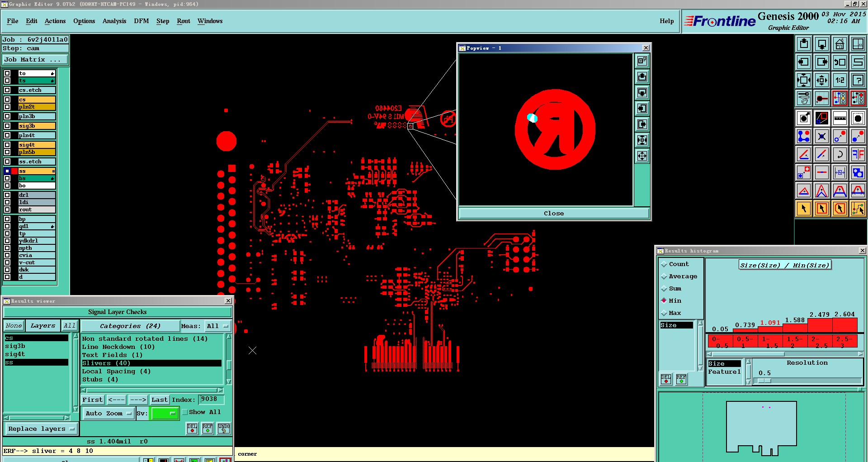This screenshot has width=868, height=462.
Task: Click the Job Matrix button
Action: tap(35, 60)
